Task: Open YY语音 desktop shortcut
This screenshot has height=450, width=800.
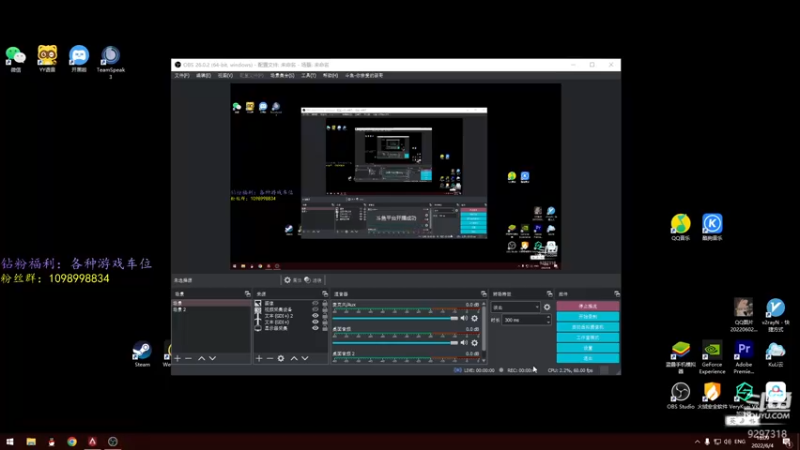Action: pos(47,59)
